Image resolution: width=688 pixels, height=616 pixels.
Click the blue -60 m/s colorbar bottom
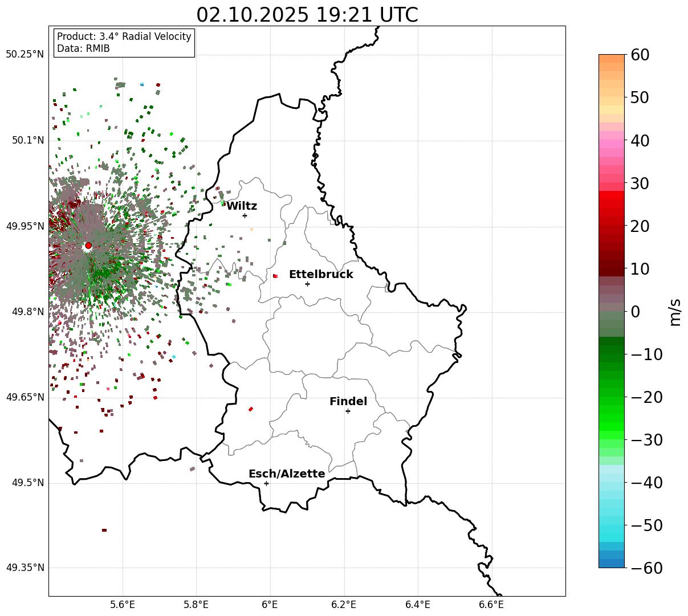(612, 563)
